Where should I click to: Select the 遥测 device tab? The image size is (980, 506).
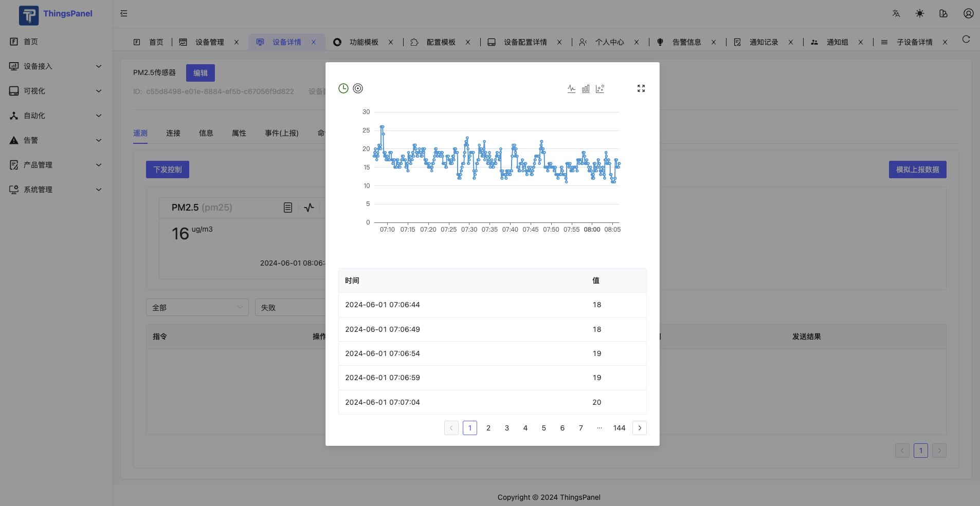(x=140, y=133)
